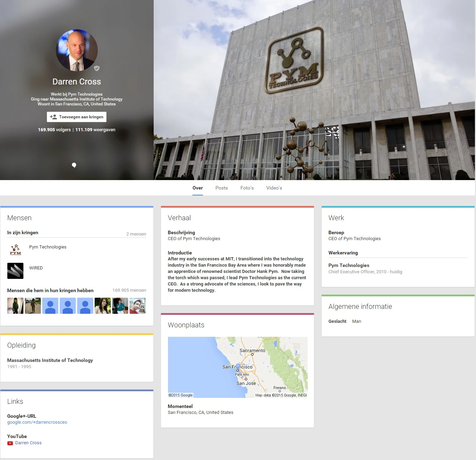Open Pym Technologies name in the circles list
476x460 pixels.
(x=48, y=247)
